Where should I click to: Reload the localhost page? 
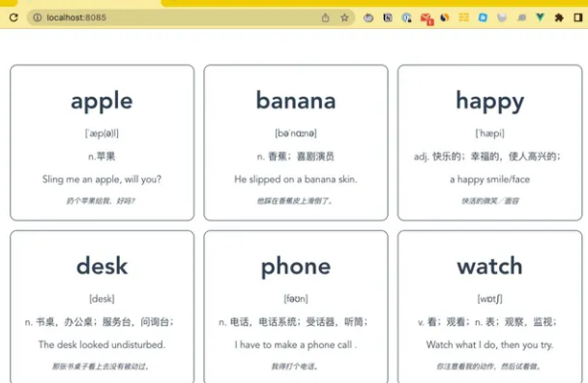(x=14, y=17)
